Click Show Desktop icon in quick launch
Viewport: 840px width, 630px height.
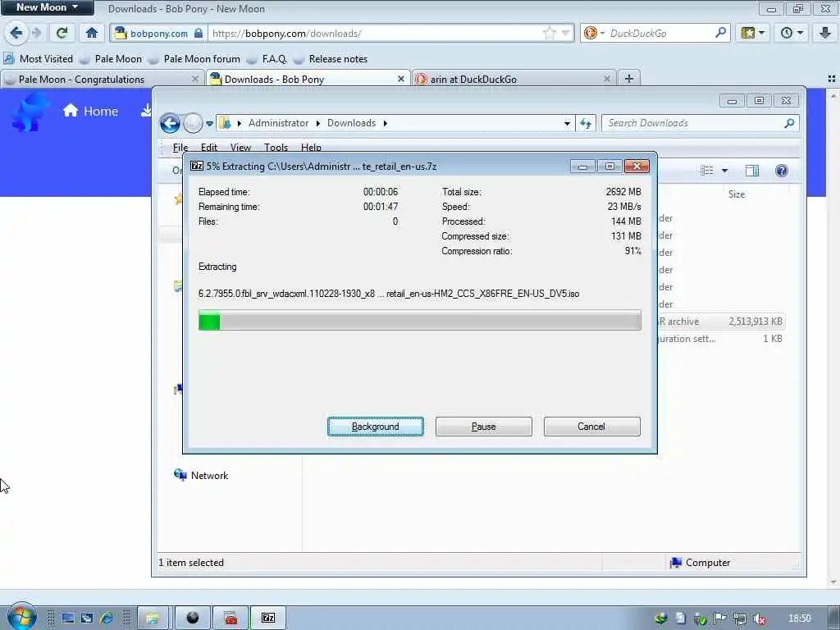point(67,619)
